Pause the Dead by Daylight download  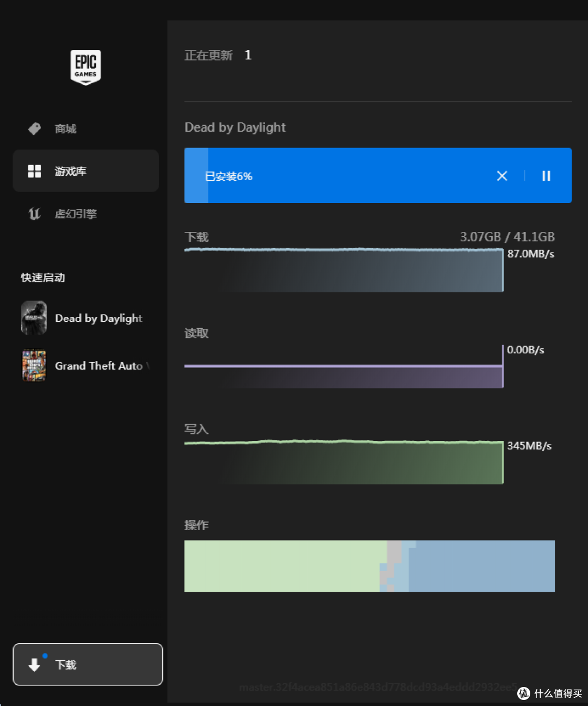pyautogui.click(x=546, y=176)
